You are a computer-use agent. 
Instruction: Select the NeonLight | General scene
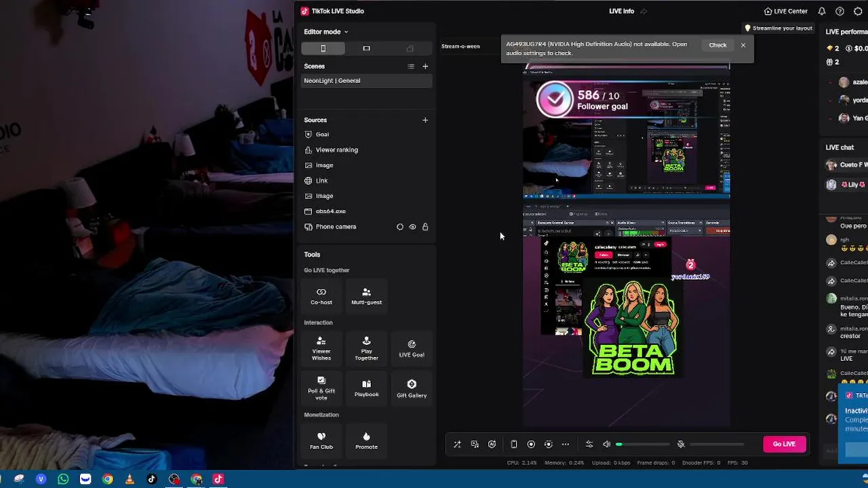[x=366, y=81]
